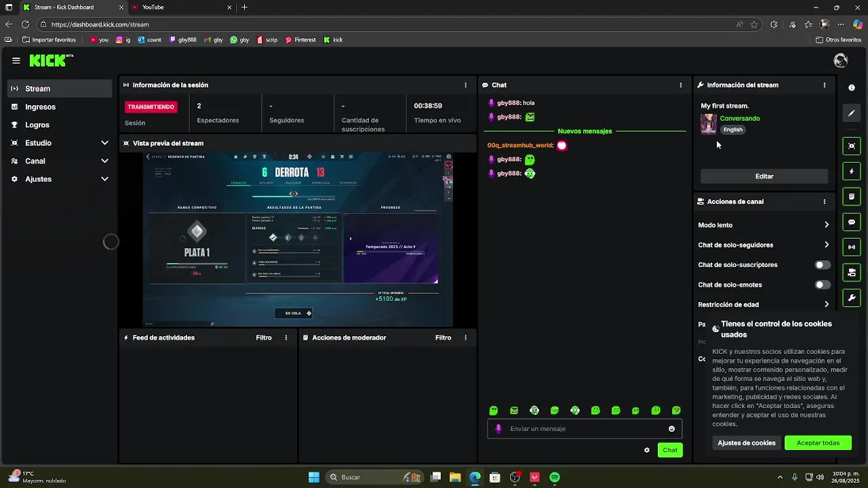
Task: Send message with the green Chat button
Action: tap(670, 450)
